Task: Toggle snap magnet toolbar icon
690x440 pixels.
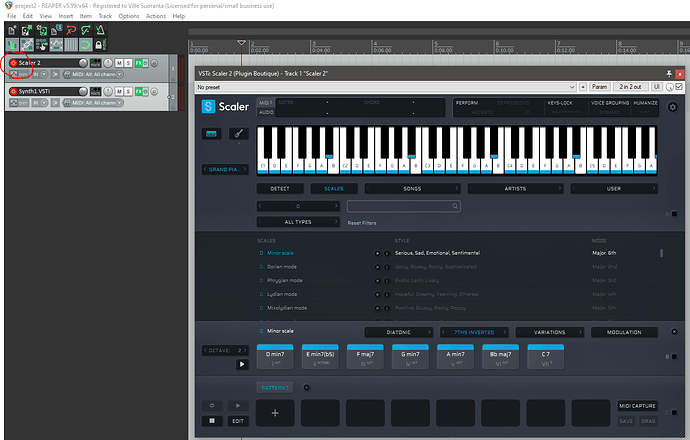Action: 86,44
